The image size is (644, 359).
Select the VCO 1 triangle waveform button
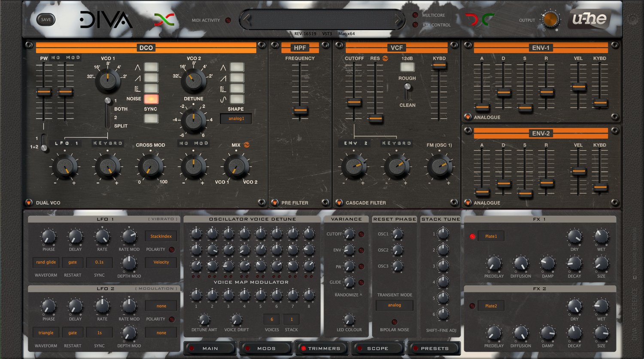pos(151,67)
